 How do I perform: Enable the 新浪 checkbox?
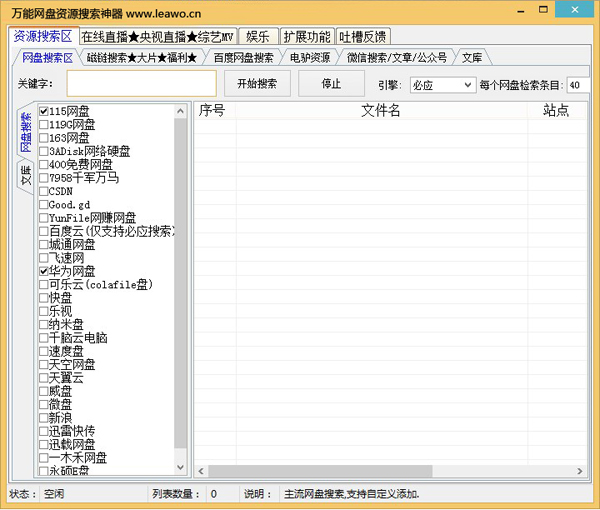[x=43, y=418]
